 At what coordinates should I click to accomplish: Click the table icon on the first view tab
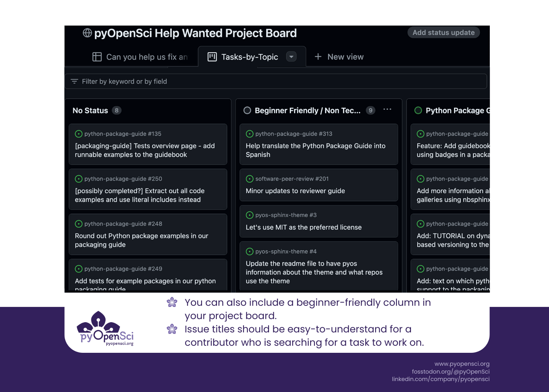point(97,57)
